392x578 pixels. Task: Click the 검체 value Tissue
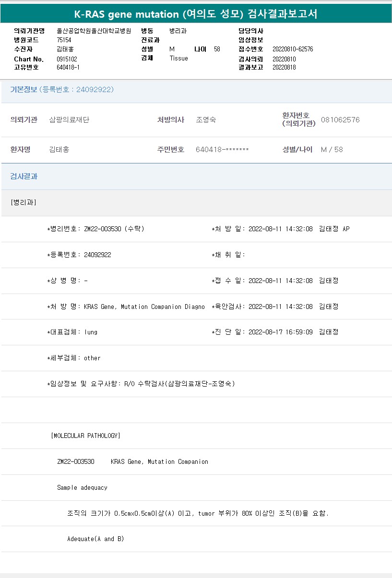pyautogui.click(x=178, y=59)
